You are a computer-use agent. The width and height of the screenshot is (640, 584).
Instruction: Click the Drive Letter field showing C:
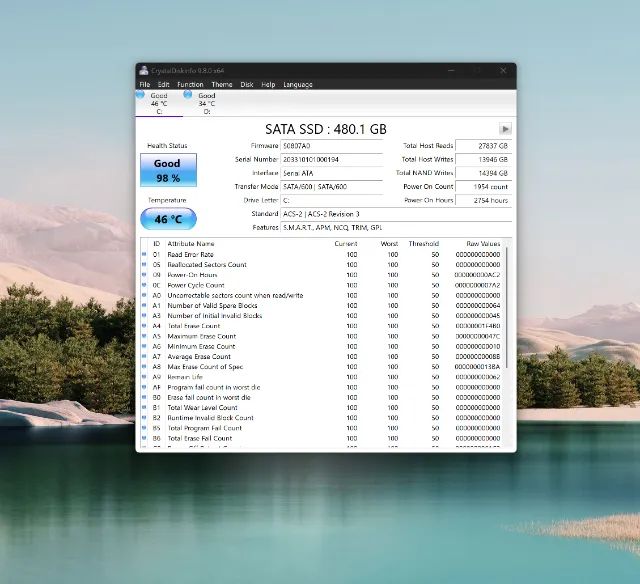click(x=331, y=200)
